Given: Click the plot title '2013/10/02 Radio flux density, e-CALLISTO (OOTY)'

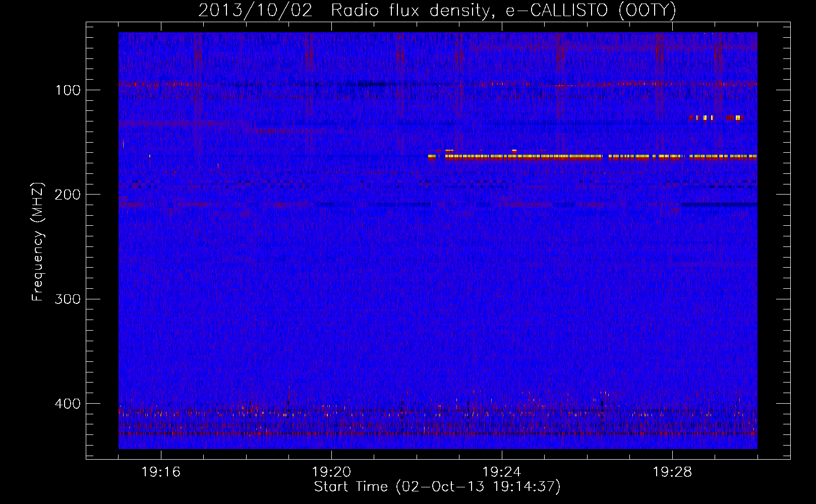Looking at the screenshot, I should (x=437, y=10).
